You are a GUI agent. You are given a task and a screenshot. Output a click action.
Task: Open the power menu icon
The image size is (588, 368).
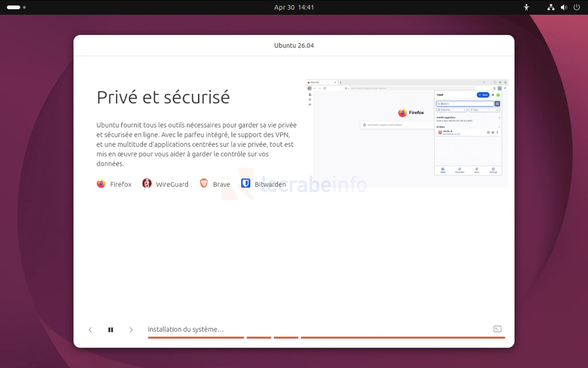pyautogui.click(x=577, y=7)
